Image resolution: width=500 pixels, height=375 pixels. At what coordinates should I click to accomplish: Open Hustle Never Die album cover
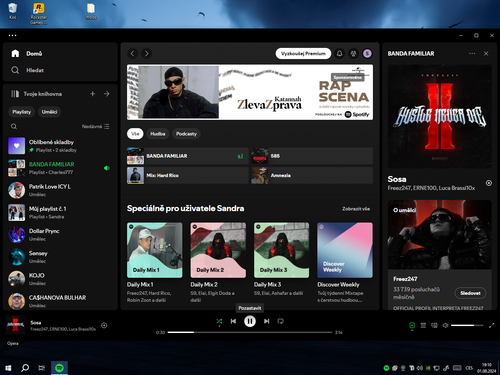click(440, 116)
